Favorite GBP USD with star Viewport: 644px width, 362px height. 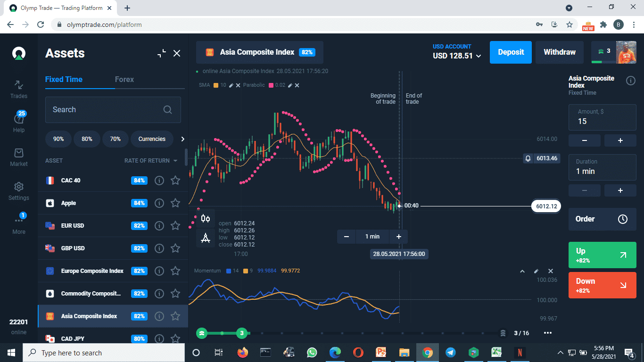[175, 248]
